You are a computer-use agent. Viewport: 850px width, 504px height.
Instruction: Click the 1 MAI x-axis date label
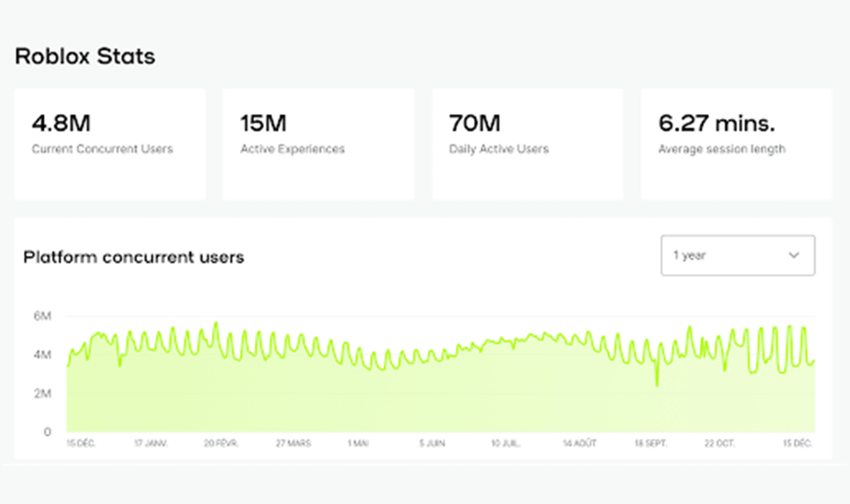(358, 444)
